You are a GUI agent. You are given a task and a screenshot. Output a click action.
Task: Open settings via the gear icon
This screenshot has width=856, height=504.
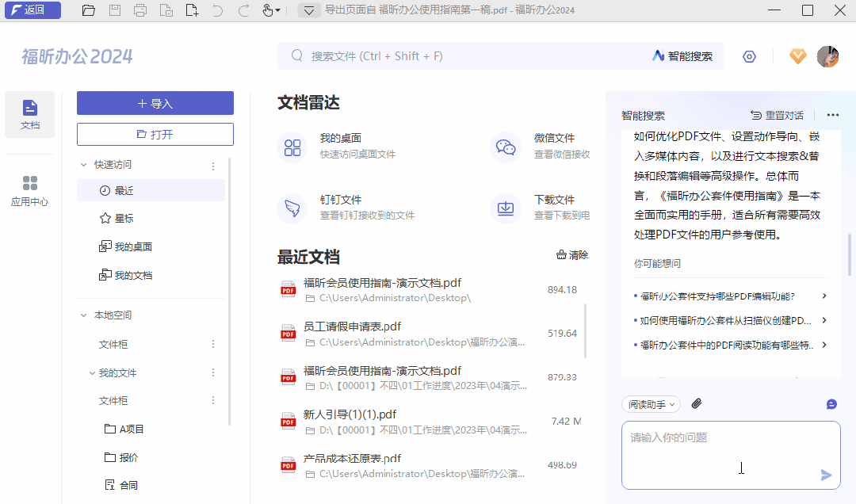(x=749, y=56)
